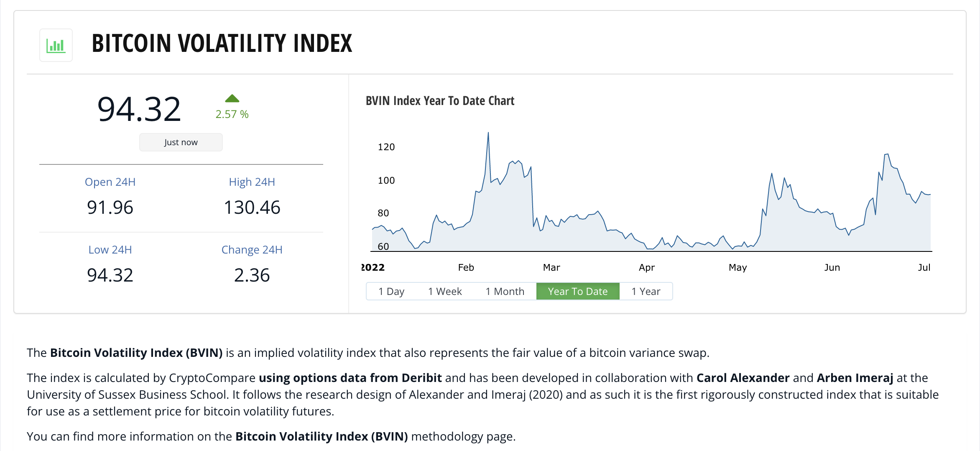Click the 100 y-axis value
Screen dimensions: 980x451
pos(386,180)
